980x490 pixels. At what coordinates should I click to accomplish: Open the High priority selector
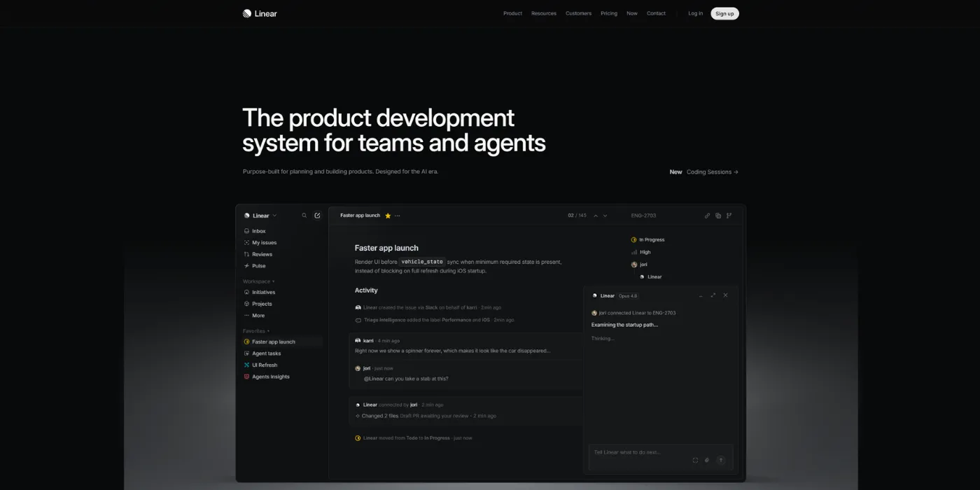pos(641,252)
